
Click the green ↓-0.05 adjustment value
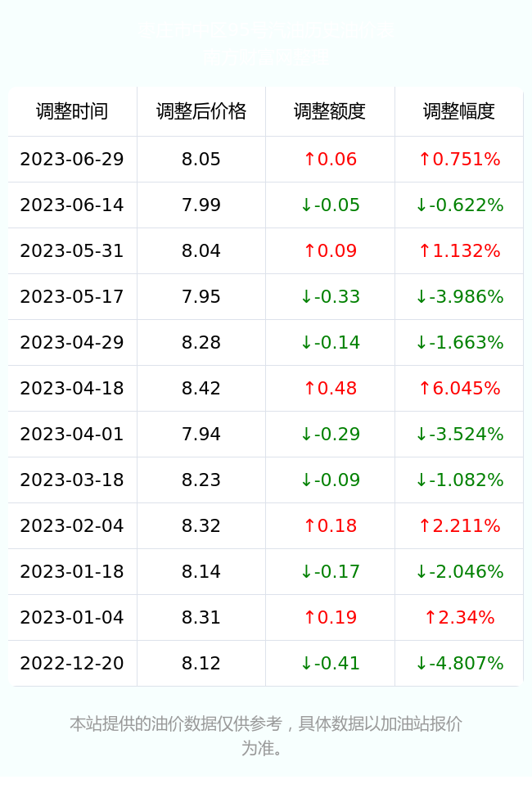pos(330,205)
